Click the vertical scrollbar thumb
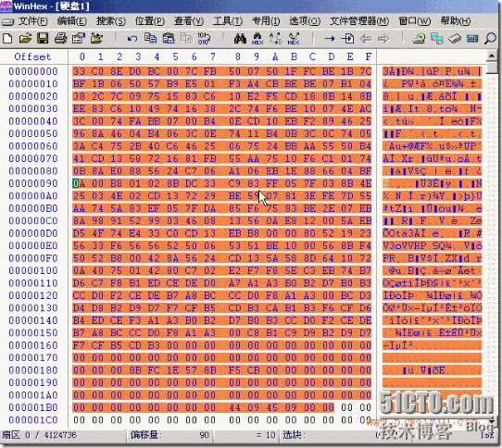The height and width of the screenshot is (448, 502). click(x=491, y=68)
